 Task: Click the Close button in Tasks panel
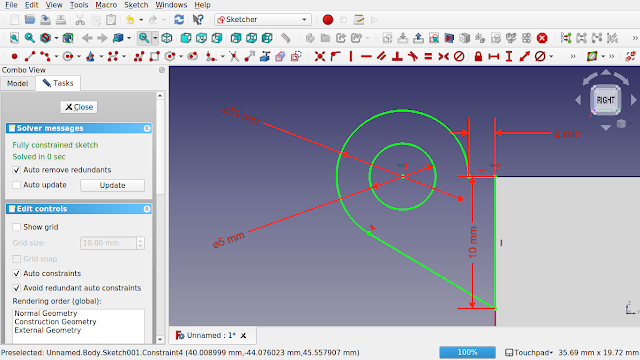tap(79, 107)
